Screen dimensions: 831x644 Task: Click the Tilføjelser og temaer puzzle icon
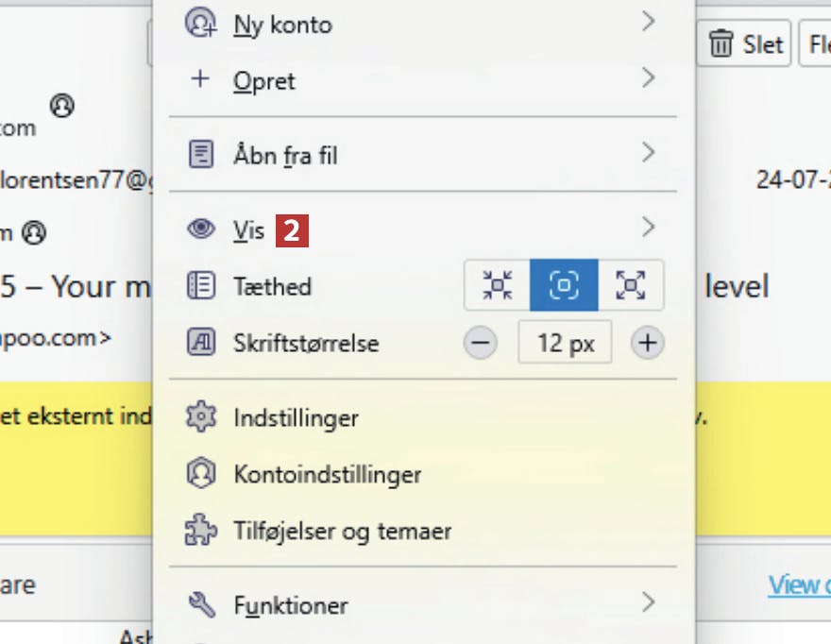coord(201,531)
